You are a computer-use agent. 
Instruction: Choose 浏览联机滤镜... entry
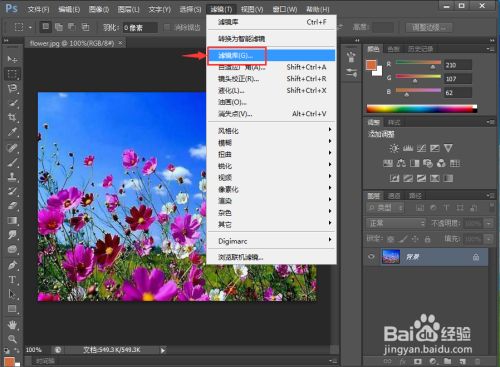pos(271,257)
